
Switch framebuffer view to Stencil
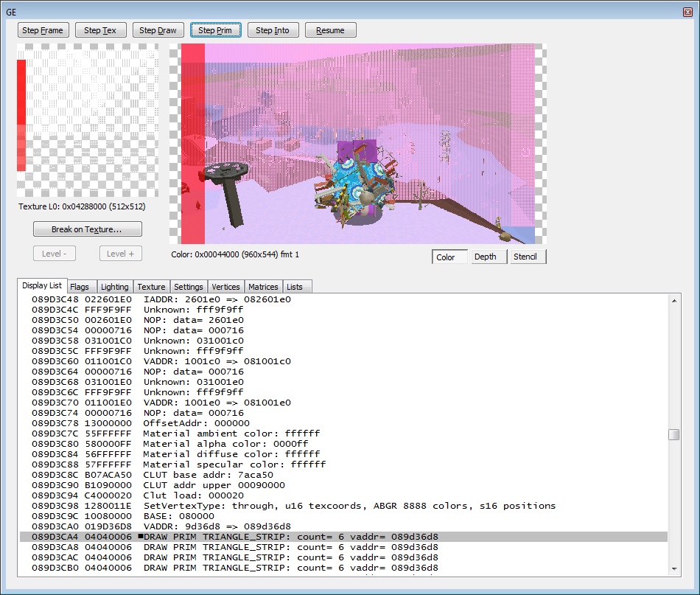(x=526, y=257)
